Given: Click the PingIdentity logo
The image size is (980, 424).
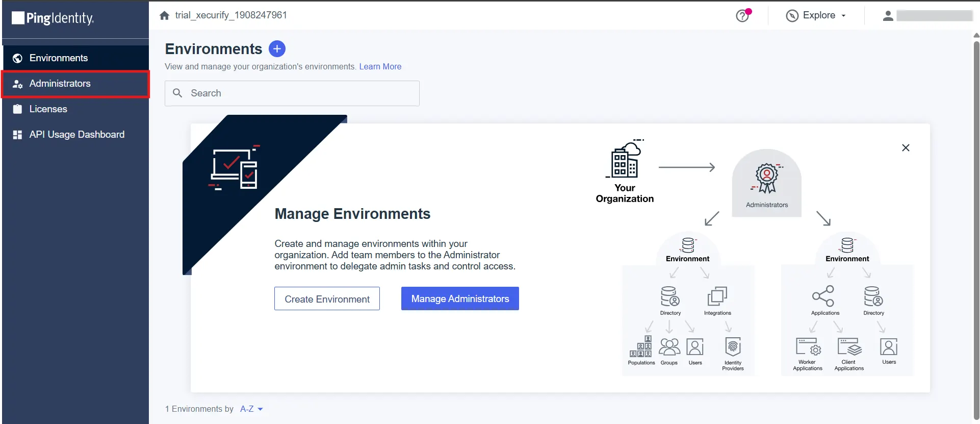Looking at the screenshot, I should click(53, 18).
